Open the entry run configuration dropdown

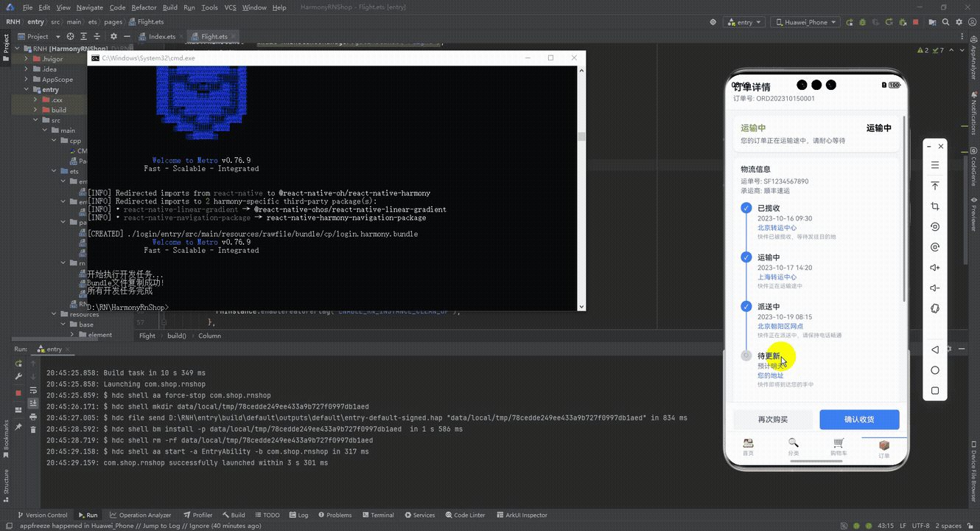744,22
